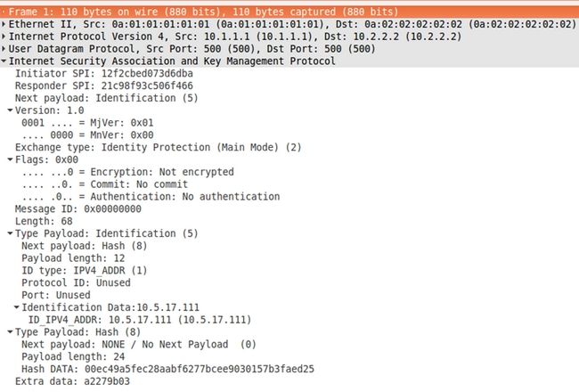Collapse Type Payload: Identification (5) node
579x392 pixels.
click(x=11, y=233)
